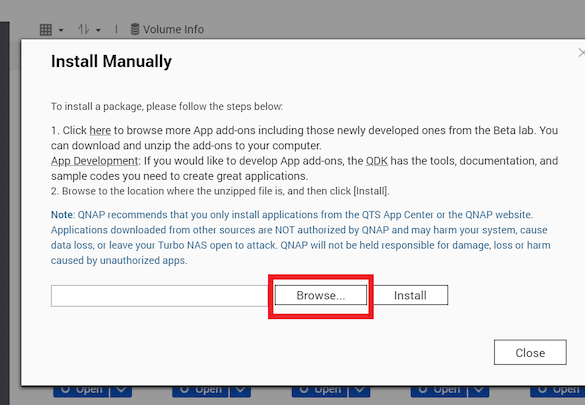Viewport: 585px width, 405px height.
Task: Open Volume Info in the toolbar
Action: coord(167,29)
